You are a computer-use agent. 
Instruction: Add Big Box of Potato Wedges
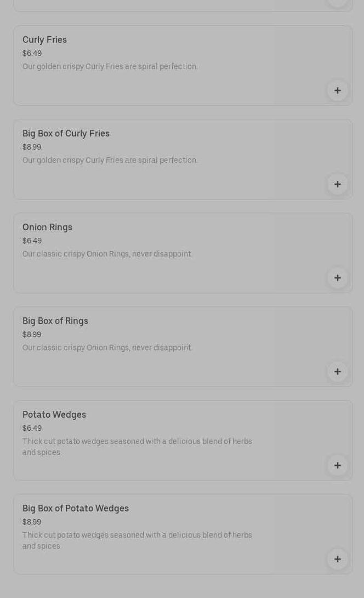tap(337, 559)
